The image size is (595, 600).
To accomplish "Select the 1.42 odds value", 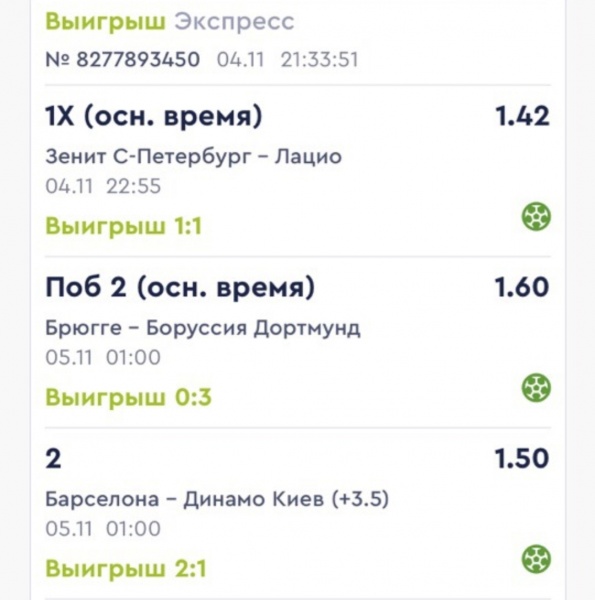I will (x=523, y=116).
